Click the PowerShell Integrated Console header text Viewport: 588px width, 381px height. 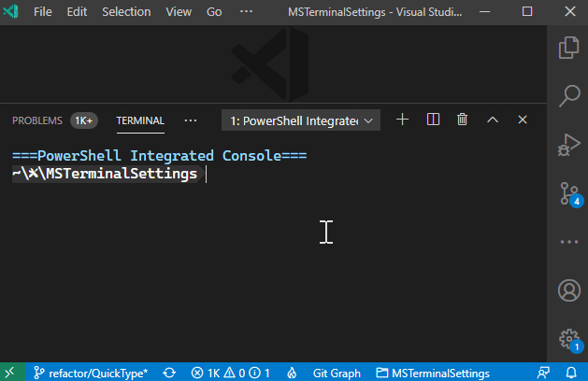pos(159,155)
